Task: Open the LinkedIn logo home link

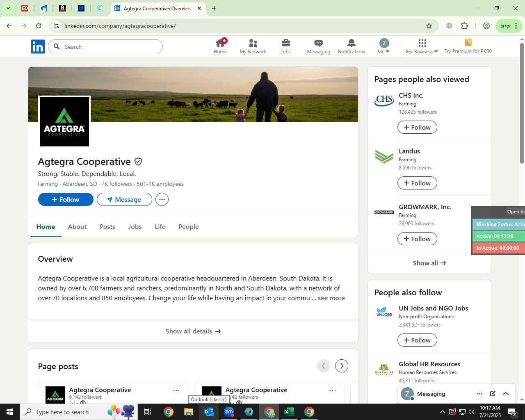Action: click(x=38, y=47)
